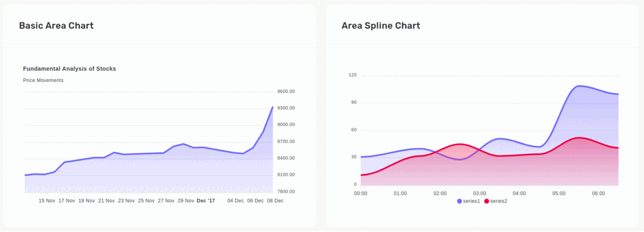Image resolution: width=644 pixels, height=232 pixels.
Task: Select the Fundamental Analysis of Stocks title
Action: point(69,69)
